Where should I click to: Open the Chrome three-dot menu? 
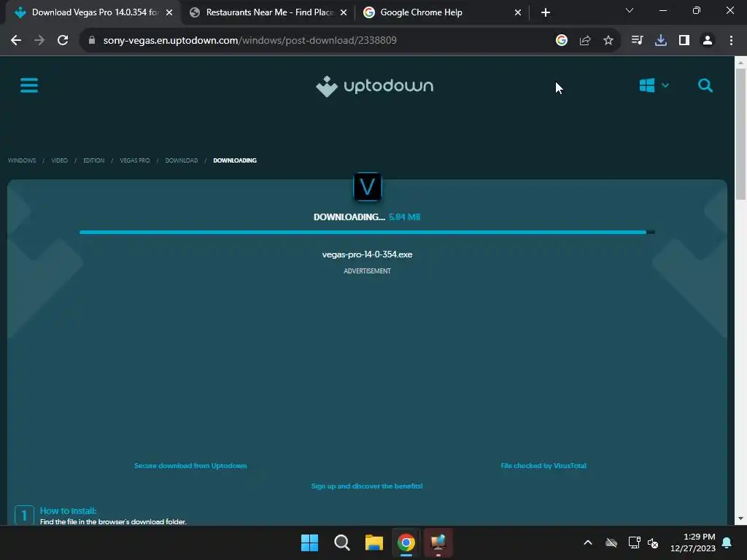point(731,40)
